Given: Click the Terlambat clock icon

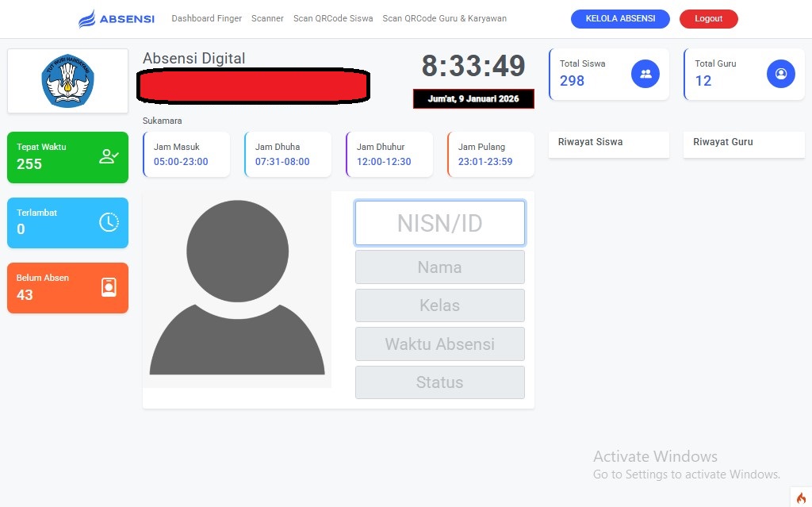Looking at the screenshot, I should coord(109,222).
